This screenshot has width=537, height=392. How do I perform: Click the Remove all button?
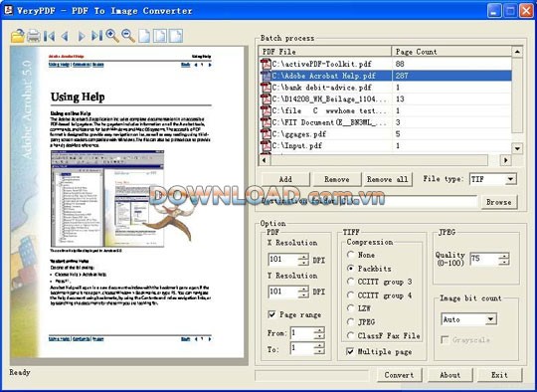coord(388,179)
